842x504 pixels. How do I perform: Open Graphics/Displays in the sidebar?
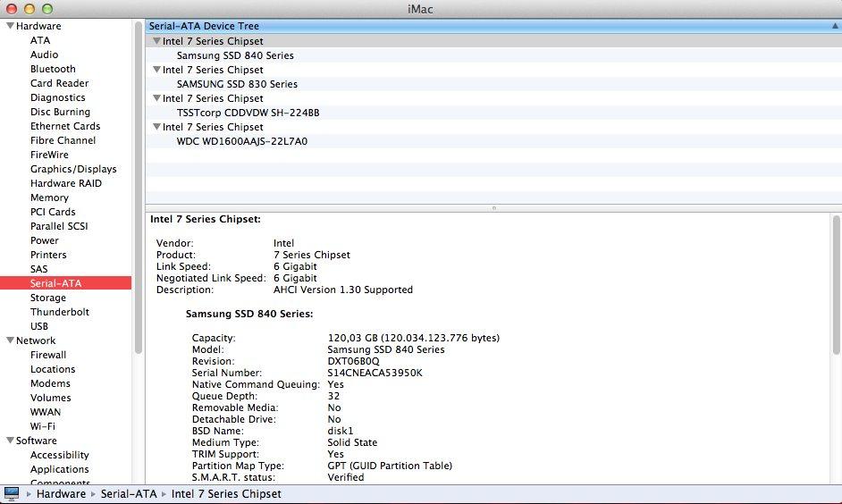click(73, 169)
